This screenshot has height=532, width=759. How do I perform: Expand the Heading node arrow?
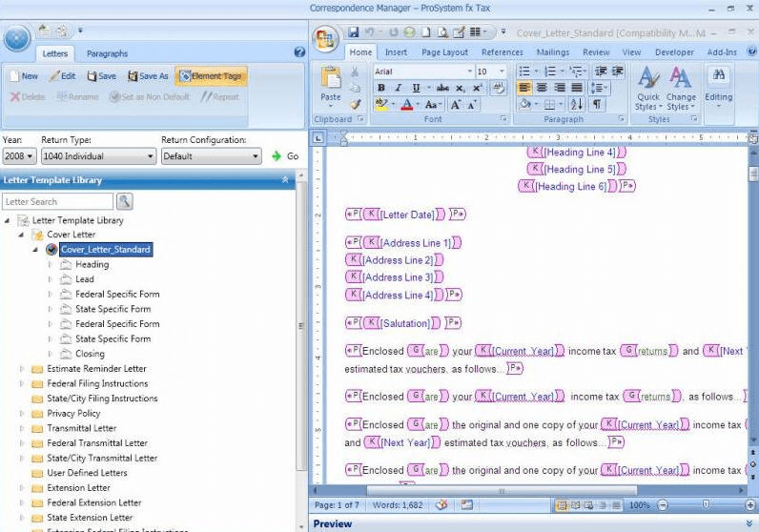pyautogui.click(x=51, y=264)
